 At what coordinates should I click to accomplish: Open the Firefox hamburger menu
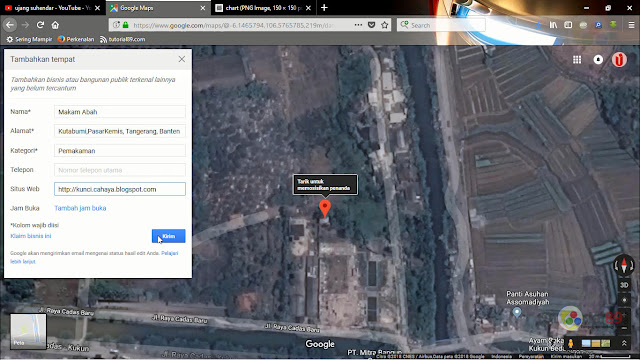(631, 25)
